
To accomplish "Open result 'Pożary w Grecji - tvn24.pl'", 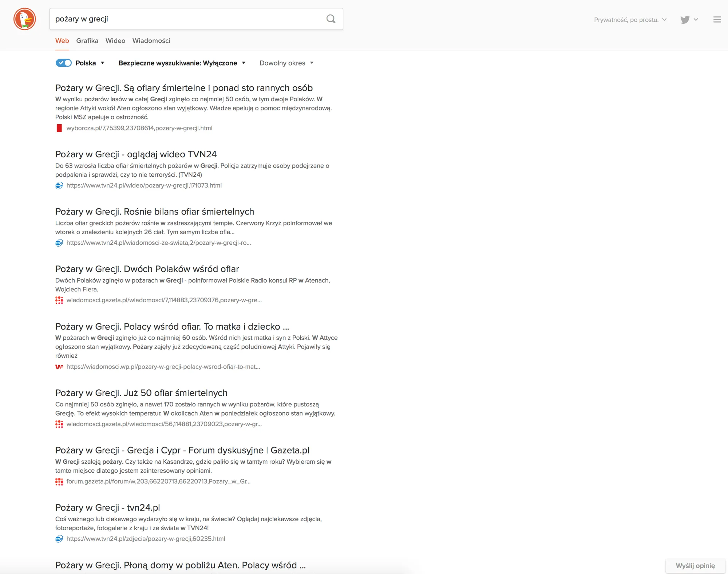I will coord(108,508).
